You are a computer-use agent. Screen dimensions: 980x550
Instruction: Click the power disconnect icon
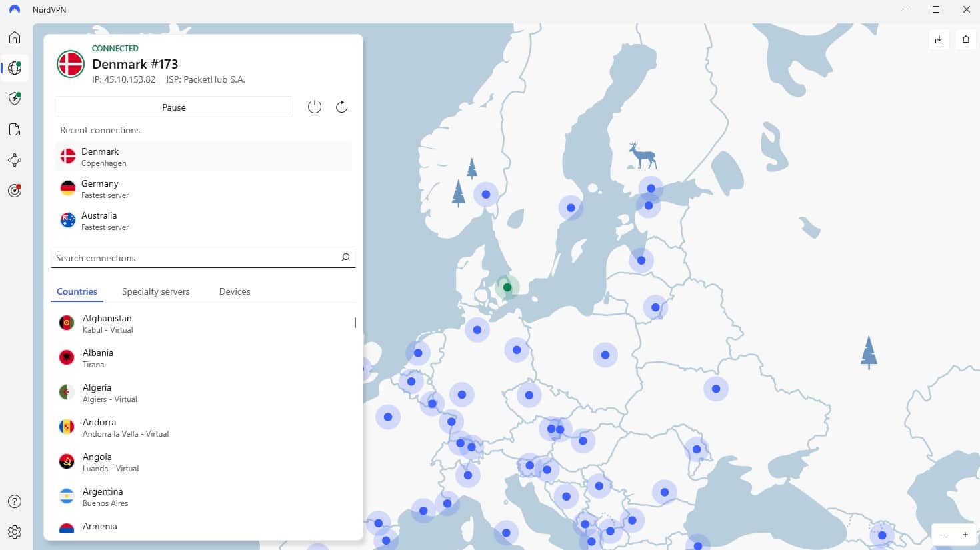[315, 107]
